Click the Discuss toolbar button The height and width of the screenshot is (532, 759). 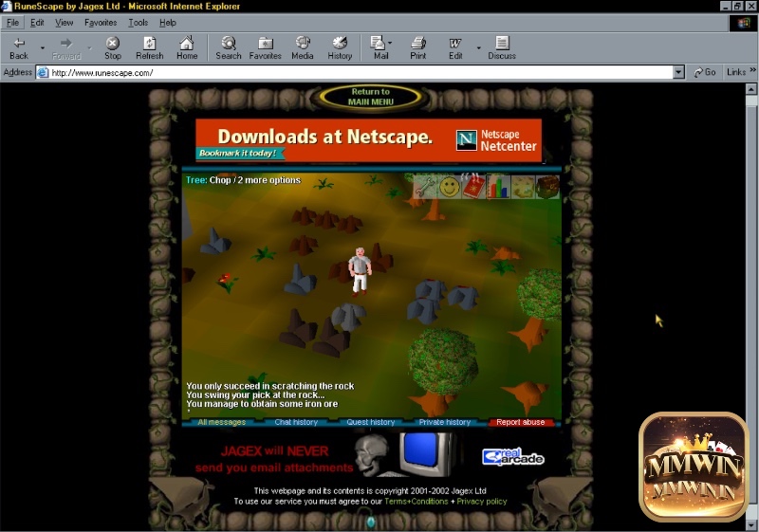502,48
